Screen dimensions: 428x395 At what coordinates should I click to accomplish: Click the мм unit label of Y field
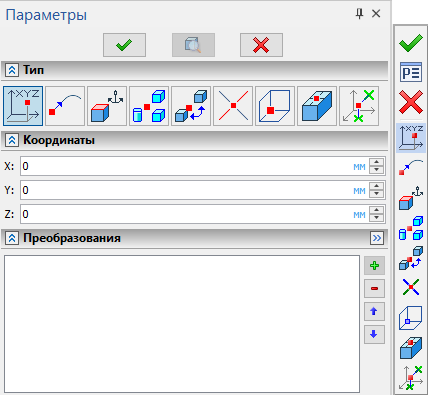pos(359,191)
